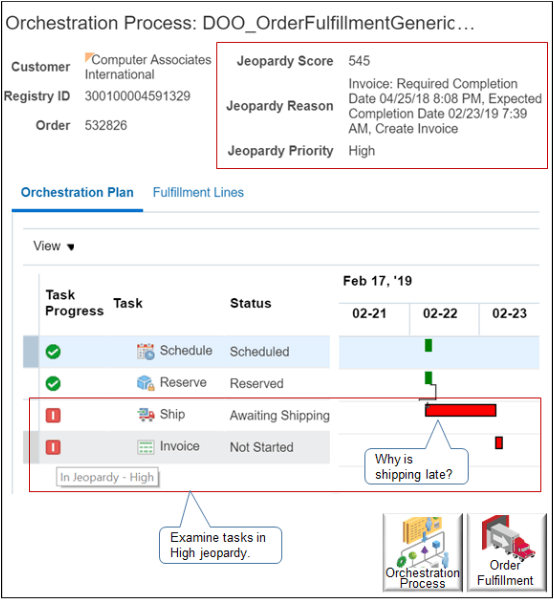The image size is (554, 600).
Task: Click the Reserve task box icon
Action: pos(145,383)
